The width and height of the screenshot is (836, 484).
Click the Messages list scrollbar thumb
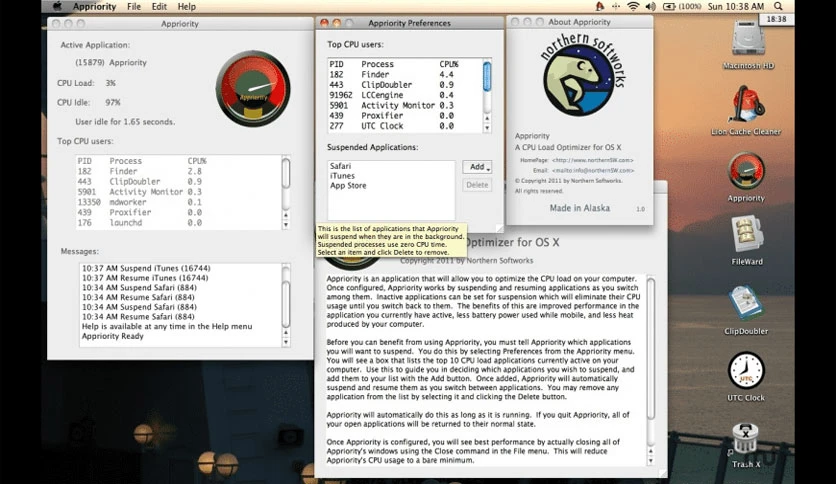[286, 304]
